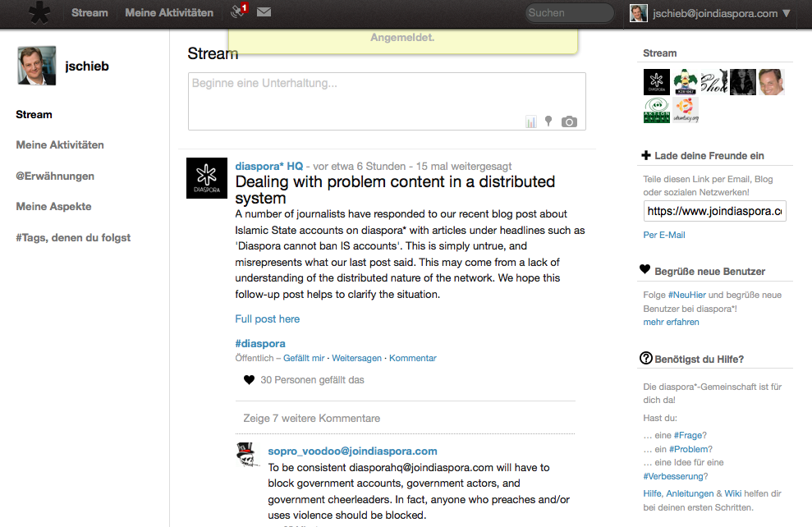Click the vor etwa 6 Stunden timestamp
The width and height of the screenshot is (812, 527).
coord(360,166)
